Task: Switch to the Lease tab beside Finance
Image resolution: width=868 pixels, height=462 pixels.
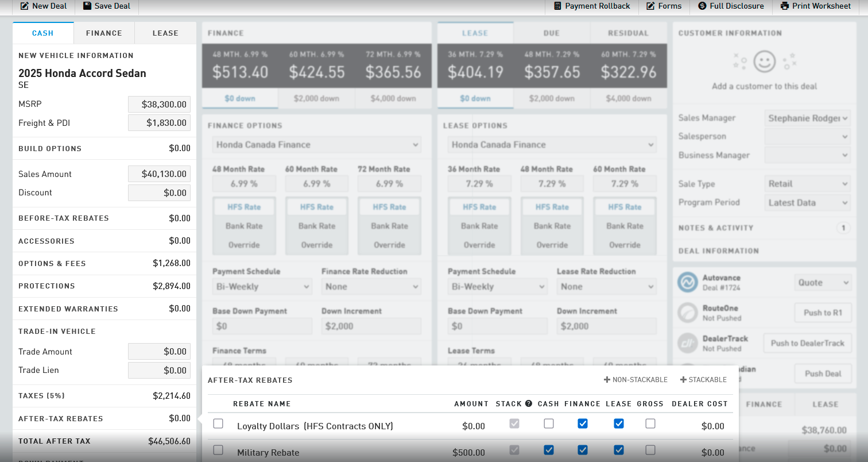Action: [165, 33]
